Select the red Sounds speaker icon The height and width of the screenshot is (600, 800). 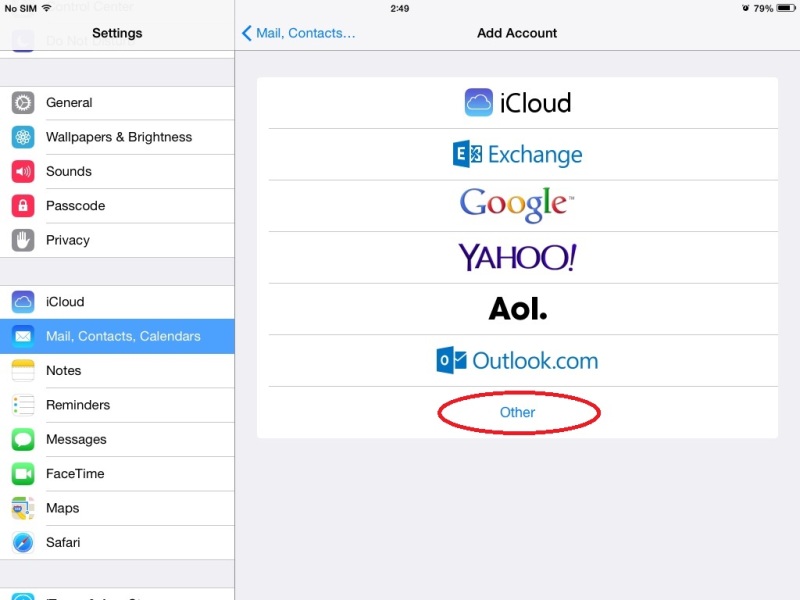tap(23, 171)
